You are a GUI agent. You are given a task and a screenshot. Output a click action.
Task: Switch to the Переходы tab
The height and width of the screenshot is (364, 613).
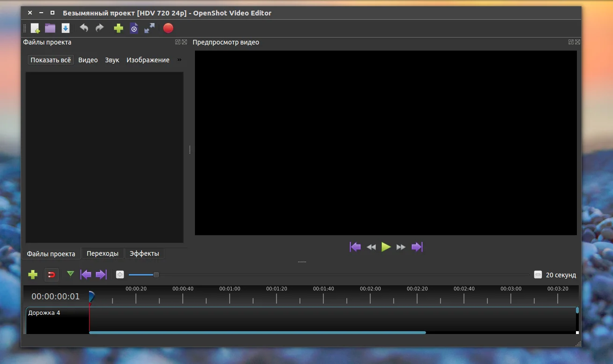(103, 253)
